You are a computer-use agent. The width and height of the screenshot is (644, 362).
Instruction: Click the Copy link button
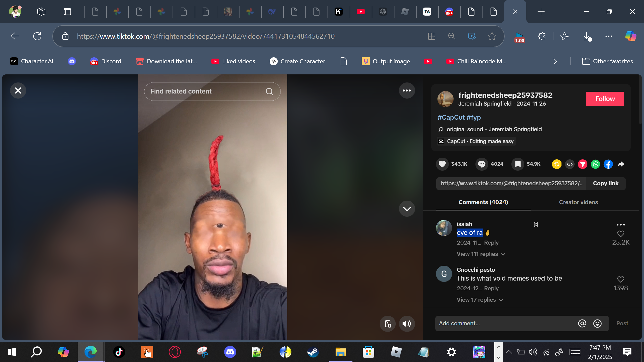pos(606,183)
